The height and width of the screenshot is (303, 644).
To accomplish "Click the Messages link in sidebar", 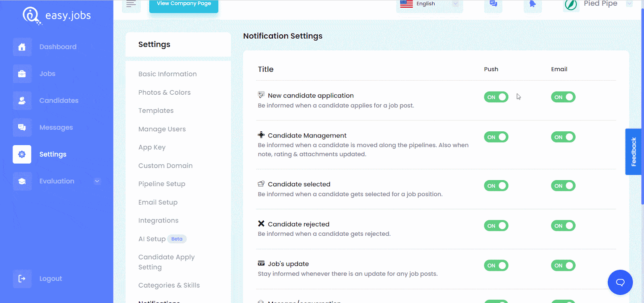I will click(56, 127).
